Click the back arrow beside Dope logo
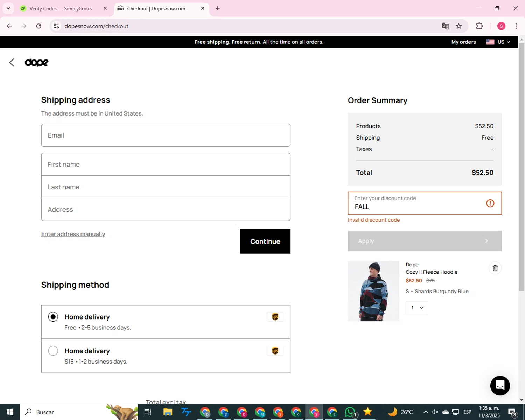 coord(12,63)
